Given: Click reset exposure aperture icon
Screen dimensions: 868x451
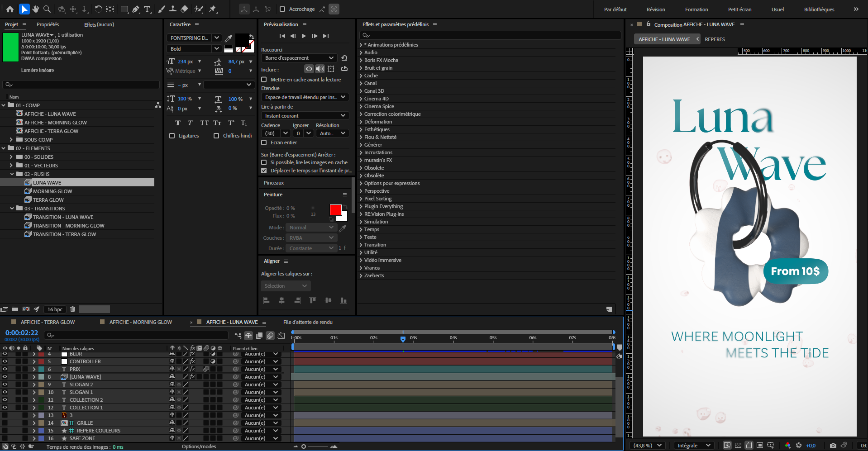Looking at the screenshot, I should (799, 446).
